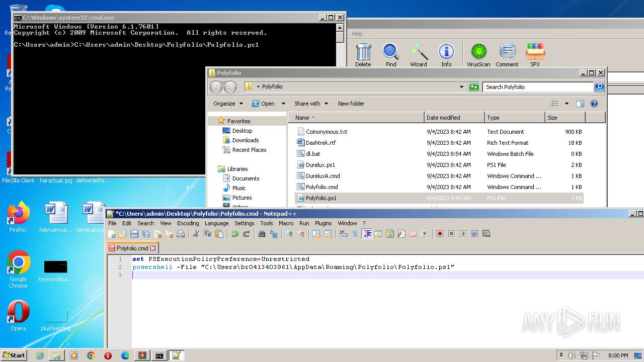Play recorded macro icon
This screenshot has height=362, width=644.
coord(463,234)
